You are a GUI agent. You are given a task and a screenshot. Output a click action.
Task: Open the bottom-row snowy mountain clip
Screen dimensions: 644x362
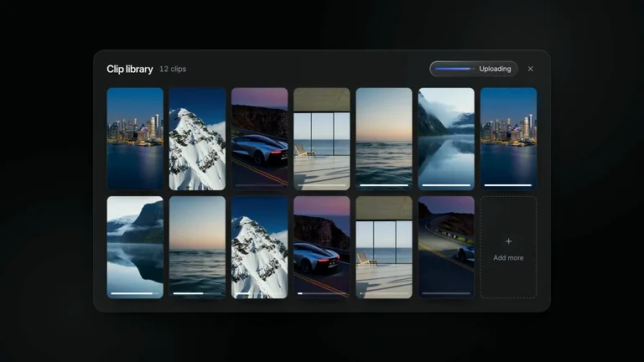[260, 247]
